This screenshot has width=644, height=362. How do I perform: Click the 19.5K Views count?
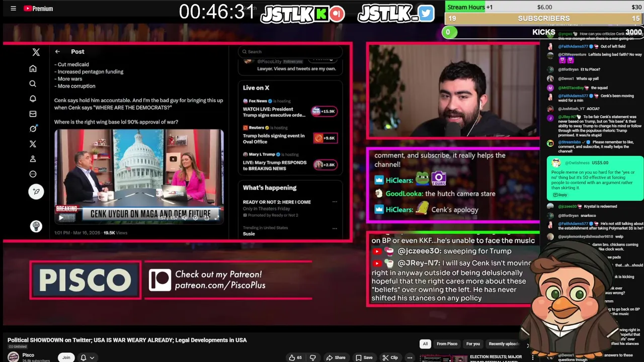tap(115, 233)
